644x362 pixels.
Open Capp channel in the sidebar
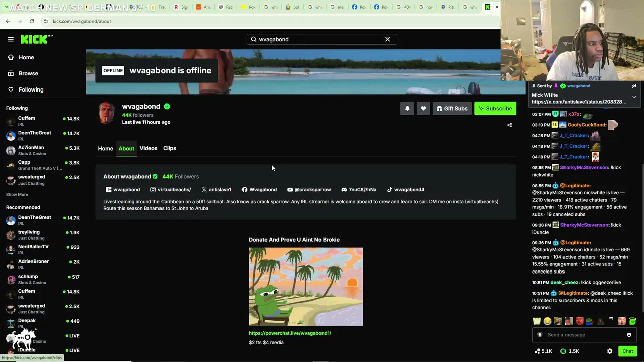[x=43, y=165]
